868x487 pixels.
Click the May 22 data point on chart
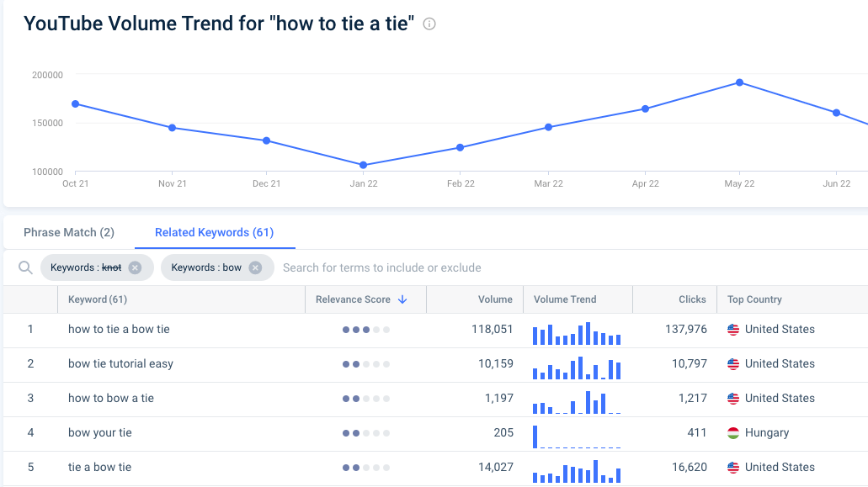click(x=739, y=82)
